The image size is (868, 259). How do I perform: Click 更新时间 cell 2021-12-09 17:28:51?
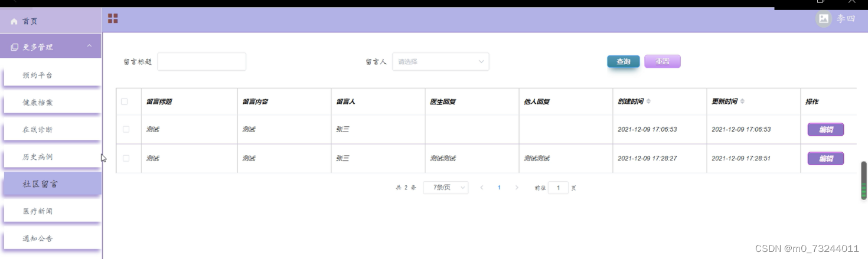click(x=741, y=158)
